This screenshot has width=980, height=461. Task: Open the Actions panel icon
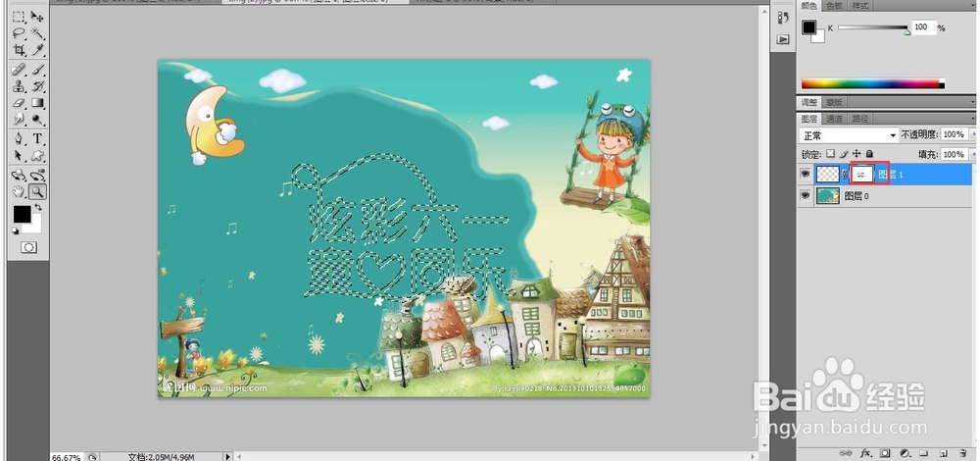(x=783, y=39)
